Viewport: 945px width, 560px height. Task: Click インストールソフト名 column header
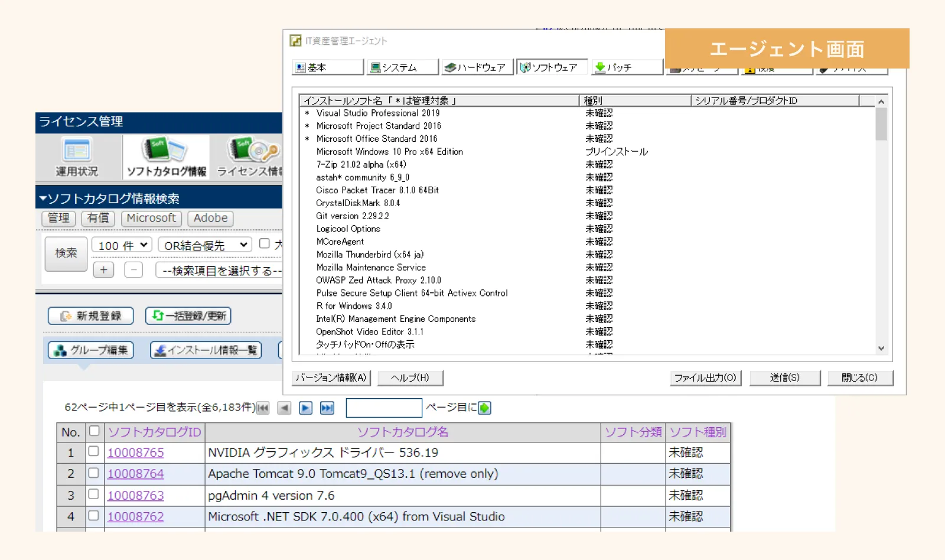439,100
